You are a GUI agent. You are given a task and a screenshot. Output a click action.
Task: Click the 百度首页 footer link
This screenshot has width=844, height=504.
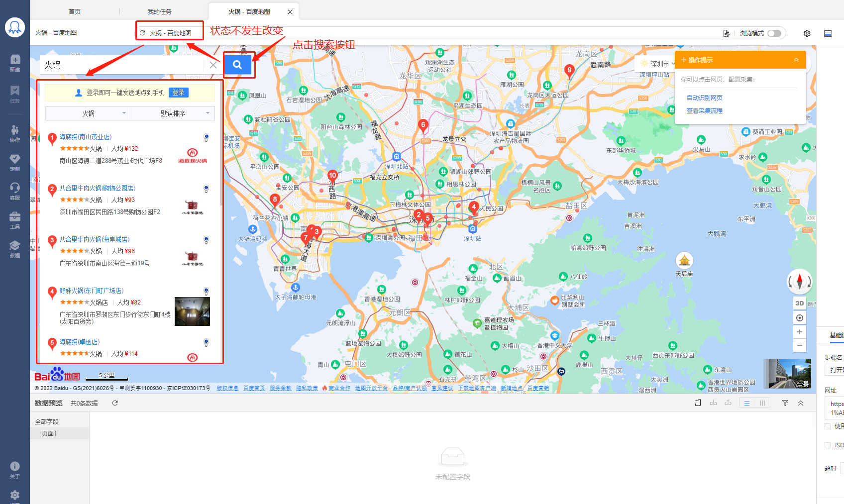tap(254, 388)
